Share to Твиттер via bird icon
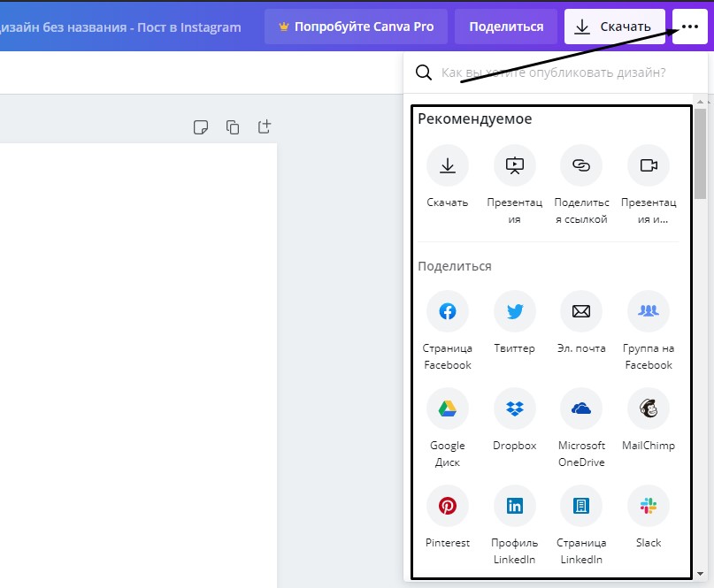The image size is (714, 588). click(x=515, y=311)
